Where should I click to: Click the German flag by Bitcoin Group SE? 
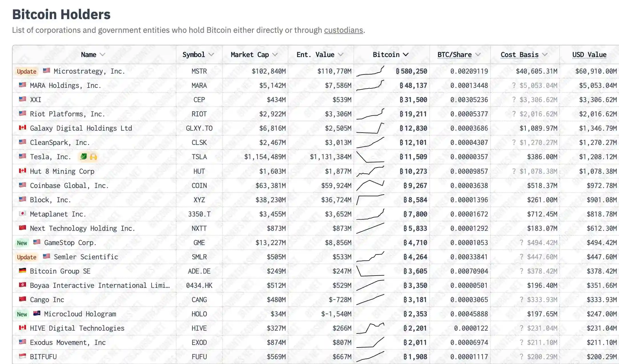point(23,270)
